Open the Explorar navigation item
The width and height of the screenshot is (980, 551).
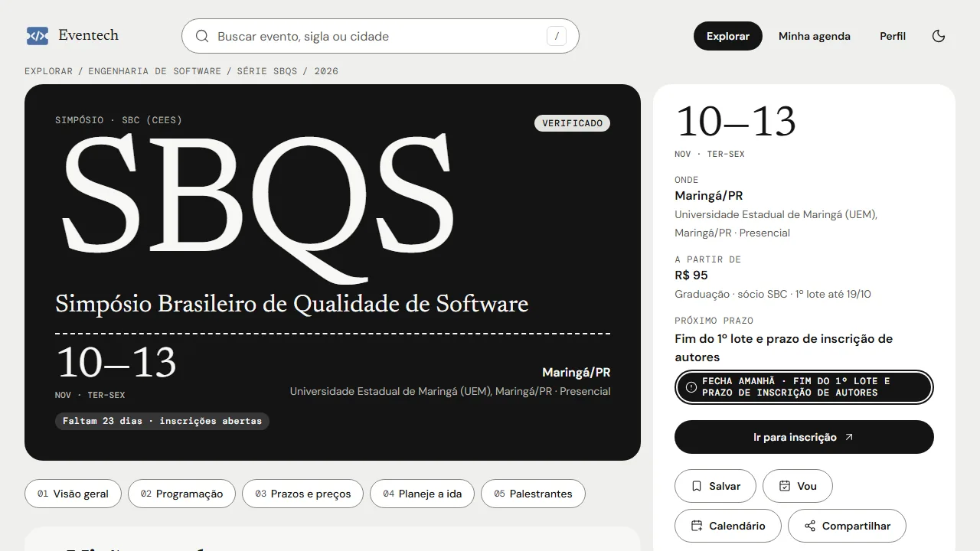(728, 36)
